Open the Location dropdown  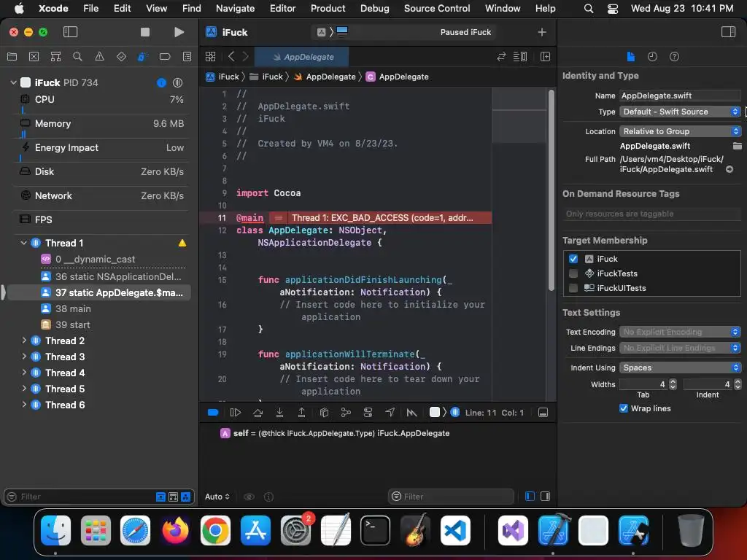(681, 131)
